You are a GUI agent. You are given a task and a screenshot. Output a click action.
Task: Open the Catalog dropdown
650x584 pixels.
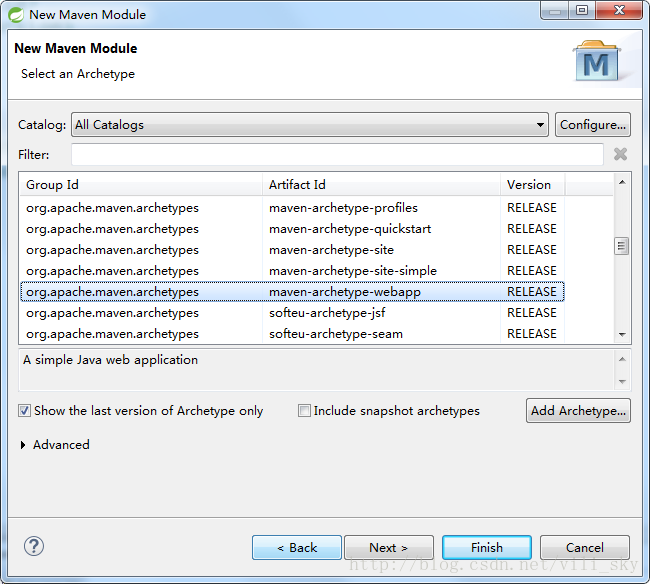(x=310, y=125)
